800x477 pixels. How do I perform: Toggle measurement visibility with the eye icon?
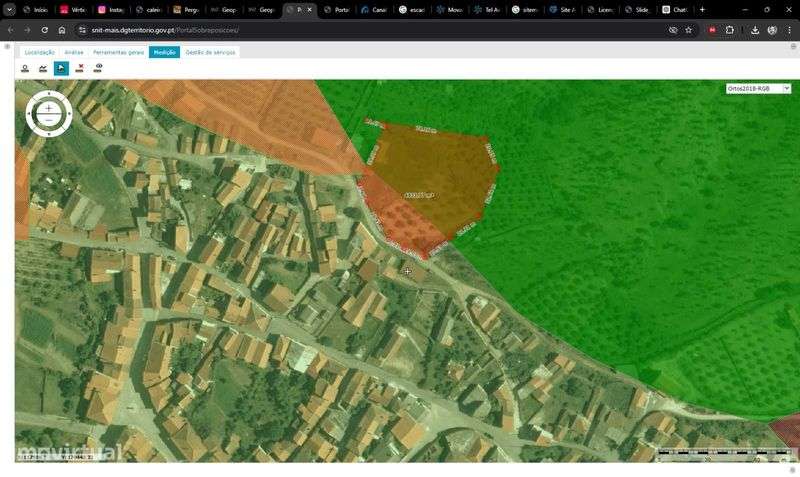tap(98, 68)
